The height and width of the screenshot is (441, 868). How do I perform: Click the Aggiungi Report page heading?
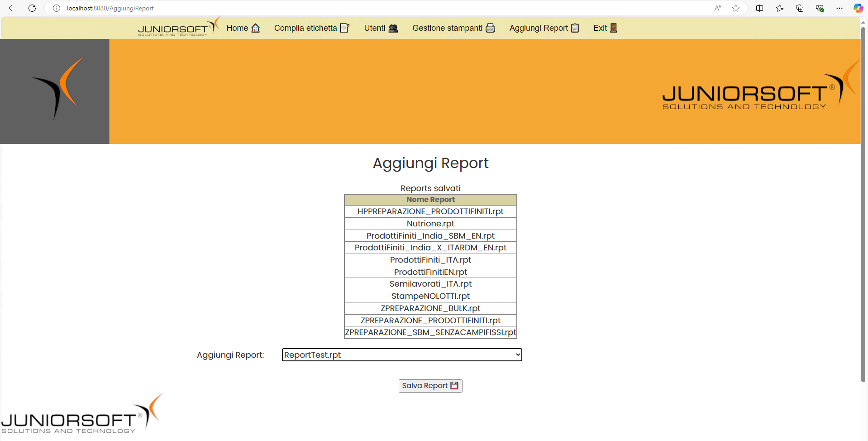[x=430, y=163]
